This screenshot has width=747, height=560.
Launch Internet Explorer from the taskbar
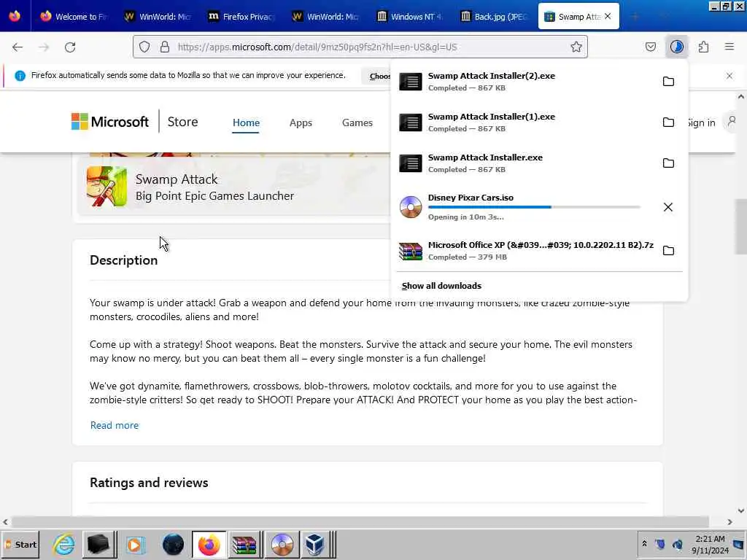pos(64,544)
